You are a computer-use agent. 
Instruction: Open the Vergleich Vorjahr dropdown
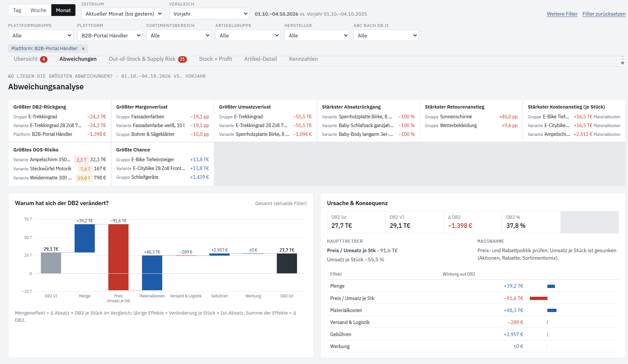point(209,14)
